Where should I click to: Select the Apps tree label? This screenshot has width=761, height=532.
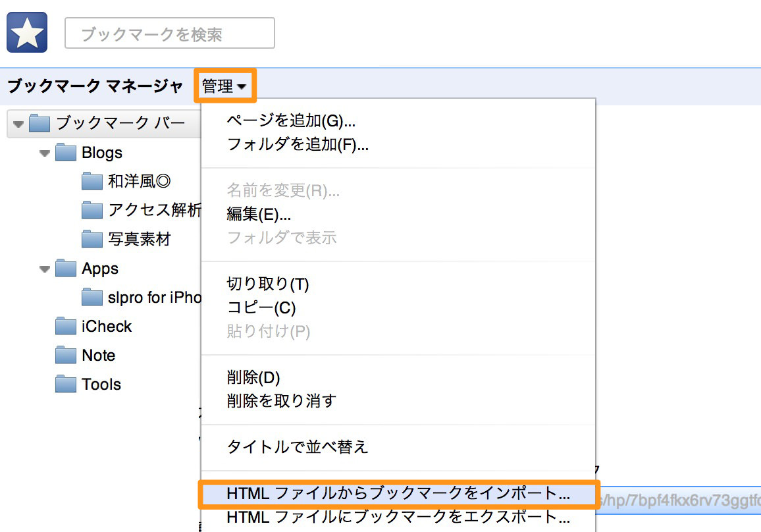pyautogui.click(x=100, y=269)
